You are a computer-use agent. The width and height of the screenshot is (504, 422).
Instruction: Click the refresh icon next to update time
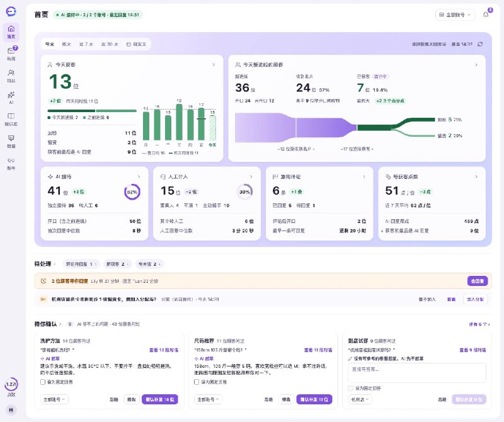[x=480, y=44]
